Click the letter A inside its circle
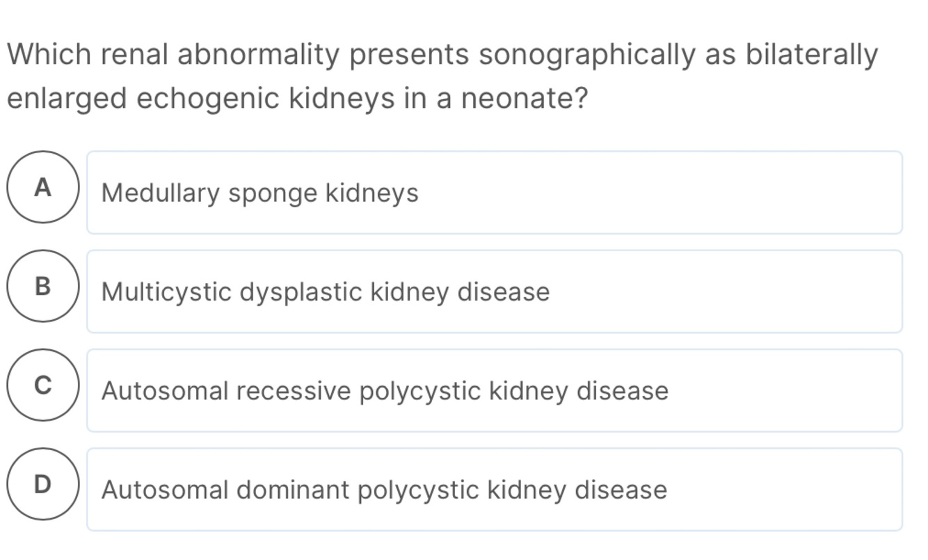Image resolution: width=928 pixels, height=560 pixels. click(x=43, y=187)
